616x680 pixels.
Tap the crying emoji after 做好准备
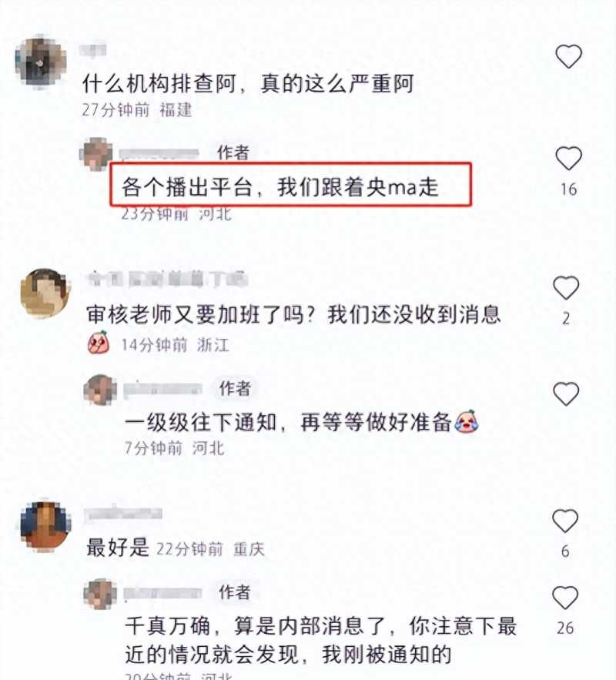click(x=466, y=420)
